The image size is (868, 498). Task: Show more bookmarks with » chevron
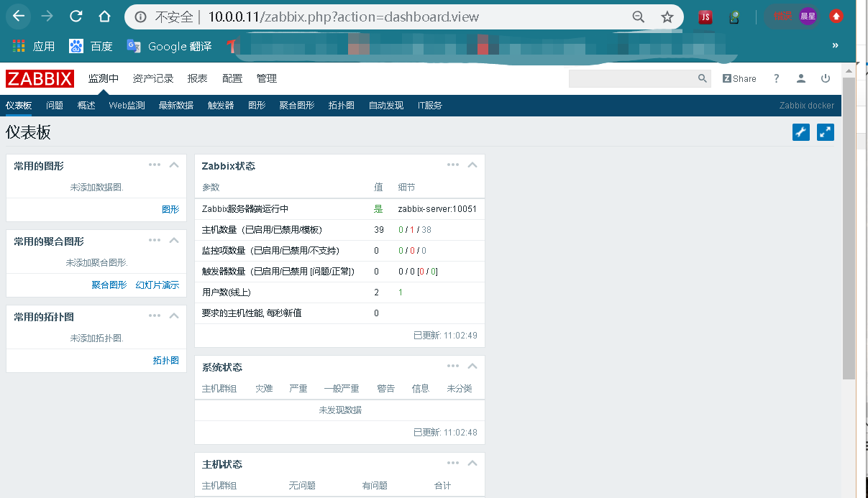click(x=835, y=45)
